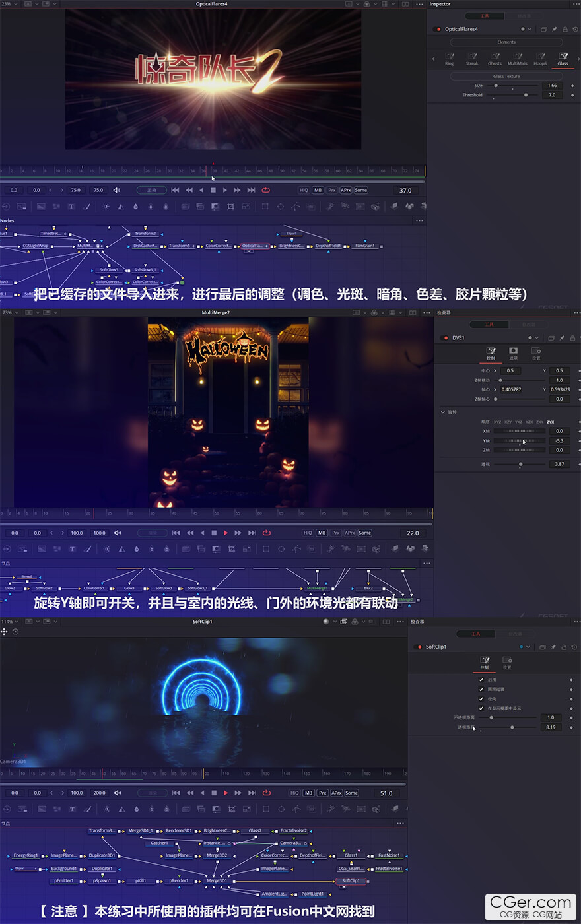
Task: Toggle OpticalFlares4 enable switch in inspector
Action: tap(438, 29)
